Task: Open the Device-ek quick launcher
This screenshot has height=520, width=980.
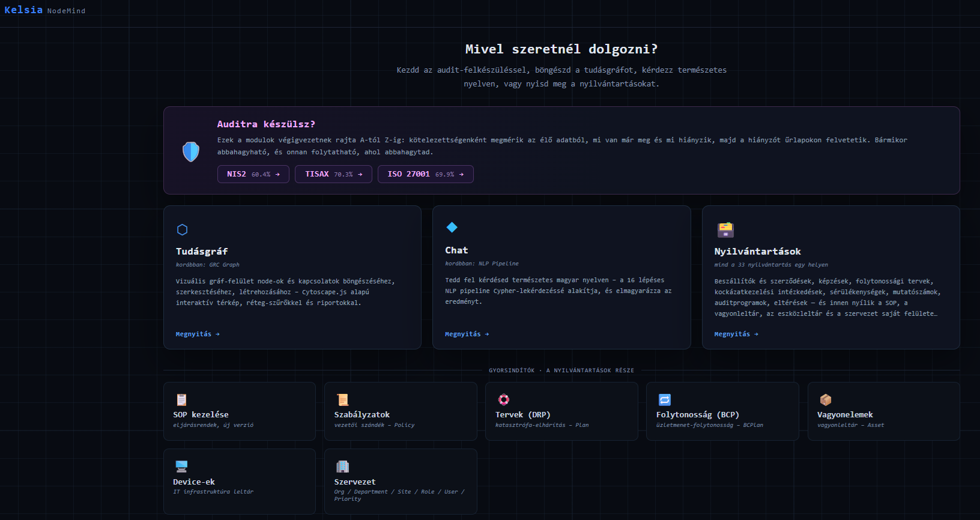Action: pyautogui.click(x=240, y=482)
